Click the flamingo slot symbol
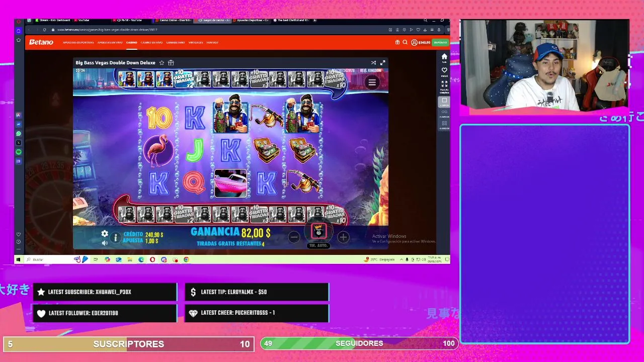Screen dimensions: 644x362 click(x=158, y=150)
